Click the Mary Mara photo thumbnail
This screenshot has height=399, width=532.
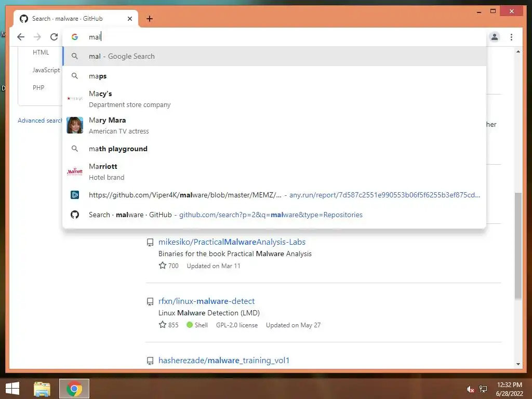[75, 125]
